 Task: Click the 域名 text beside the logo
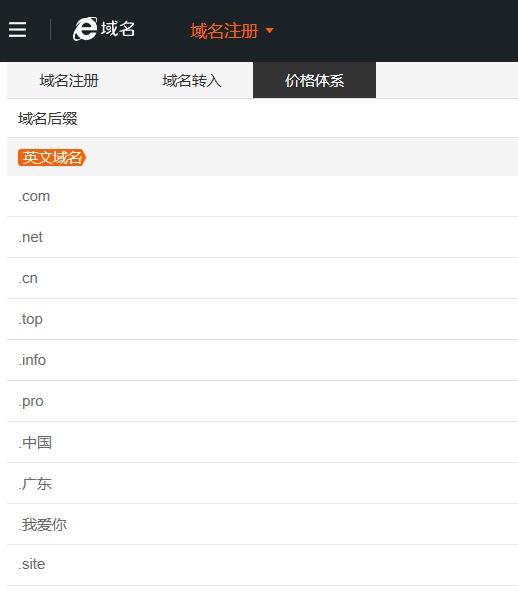(x=118, y=29)
